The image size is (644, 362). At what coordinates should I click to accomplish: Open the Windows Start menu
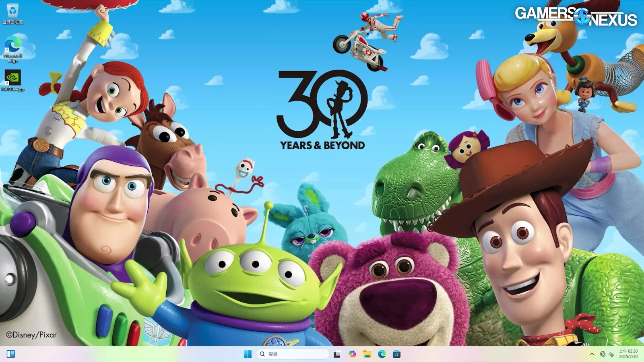pos(248,354)
